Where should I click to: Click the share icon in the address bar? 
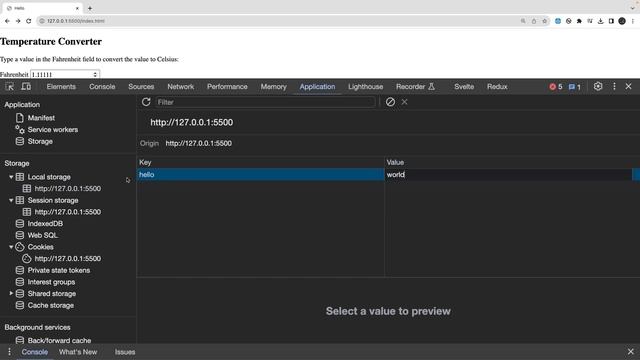click(534, 21)
